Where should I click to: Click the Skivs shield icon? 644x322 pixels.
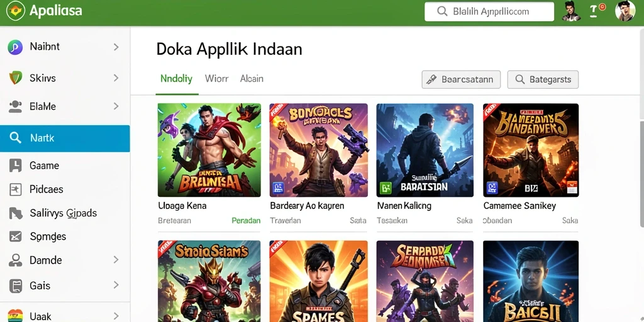(16, 77)
